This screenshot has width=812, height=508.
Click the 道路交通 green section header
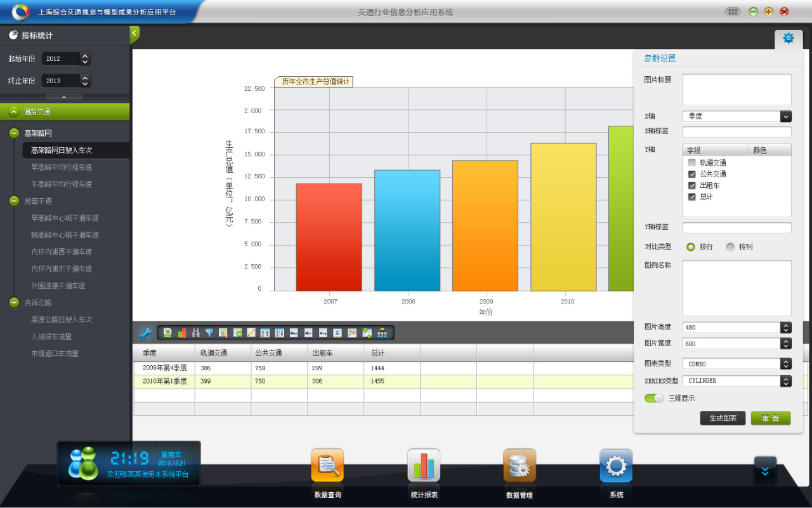(65, 112)
